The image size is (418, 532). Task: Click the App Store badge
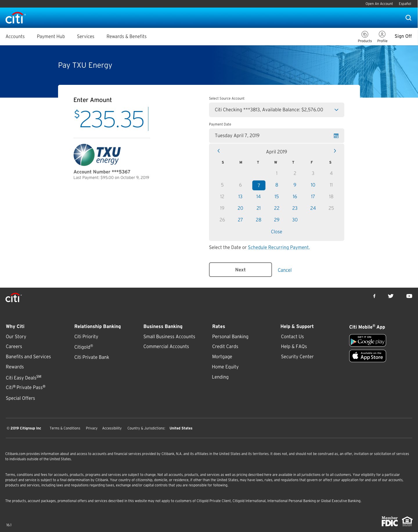coord(367,356)
